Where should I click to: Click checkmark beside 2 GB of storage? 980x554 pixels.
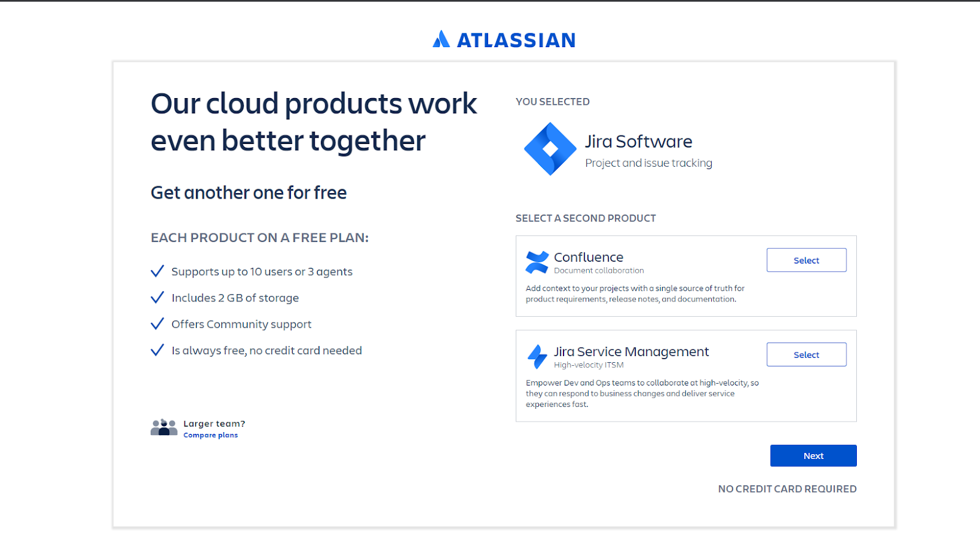[x=157, y=298]
